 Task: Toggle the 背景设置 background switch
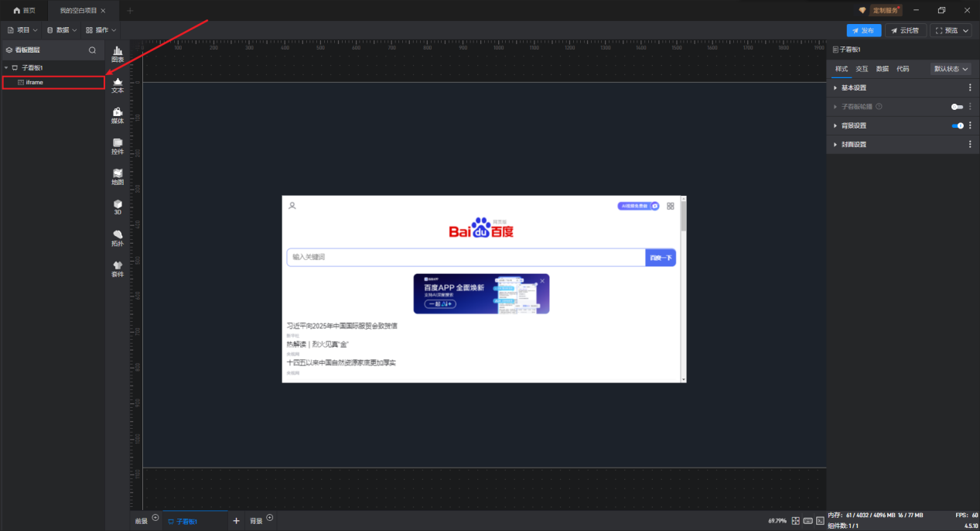pyautogui.click(x=958, y=125)
